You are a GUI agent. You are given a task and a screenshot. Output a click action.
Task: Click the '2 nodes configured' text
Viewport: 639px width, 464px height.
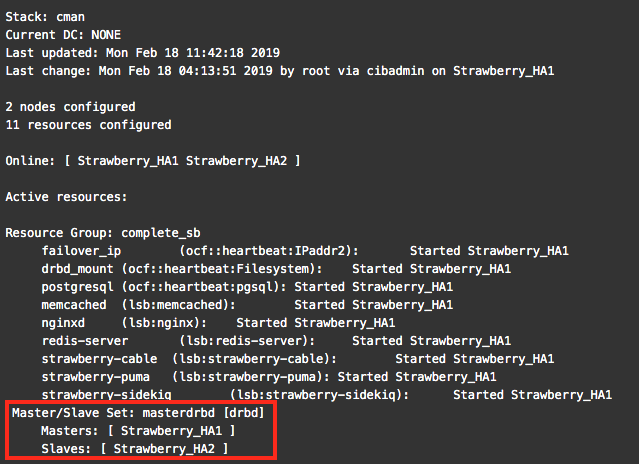[70, 107]
